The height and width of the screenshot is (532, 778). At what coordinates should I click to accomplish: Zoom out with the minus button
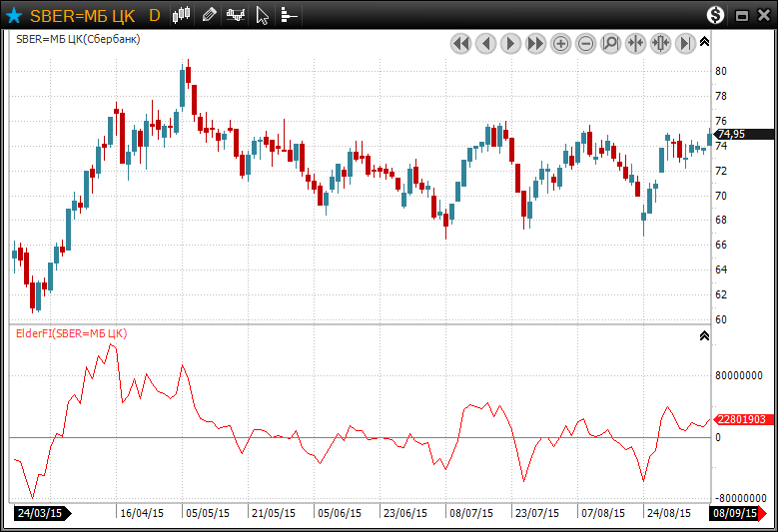tap(585, 43)
